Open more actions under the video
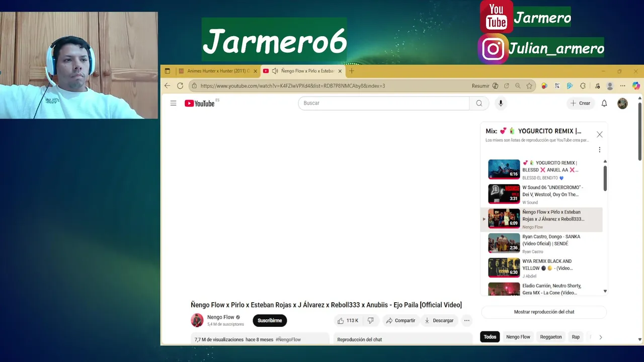 click(467, 320)
